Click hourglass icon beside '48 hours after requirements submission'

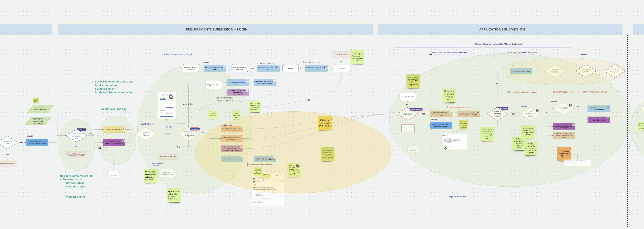click(x=430, y=53)
